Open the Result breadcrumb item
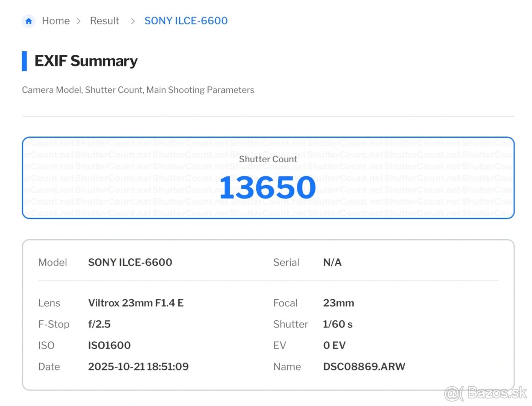Screen dimensions: 532x406 pos(105,20)
